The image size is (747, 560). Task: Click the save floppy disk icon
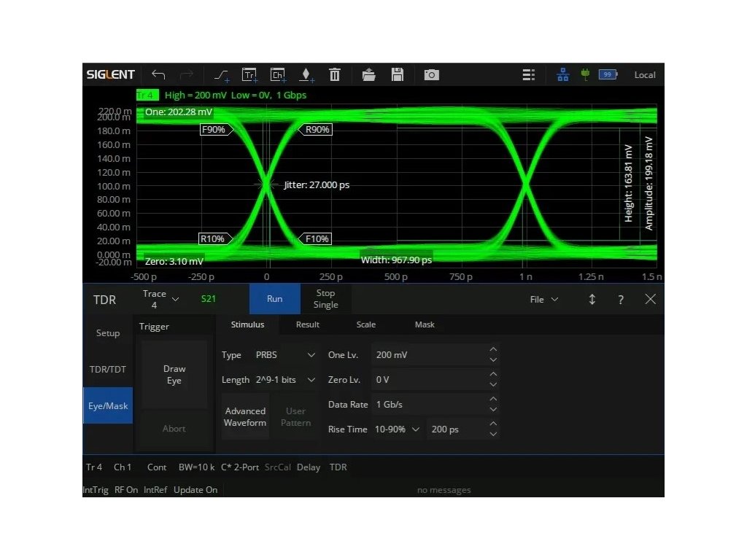click(398, 74)
